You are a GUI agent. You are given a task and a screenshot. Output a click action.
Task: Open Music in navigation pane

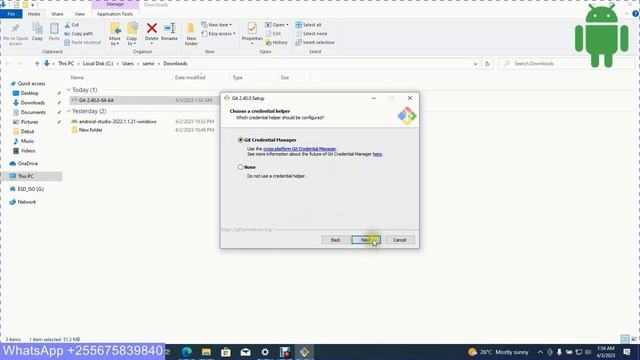[x=27, y=141]
